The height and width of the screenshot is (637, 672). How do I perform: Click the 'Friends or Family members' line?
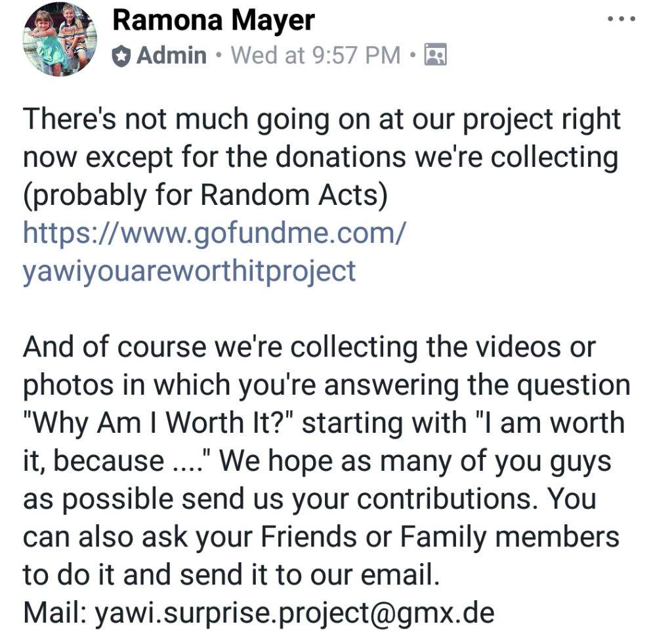440,536
